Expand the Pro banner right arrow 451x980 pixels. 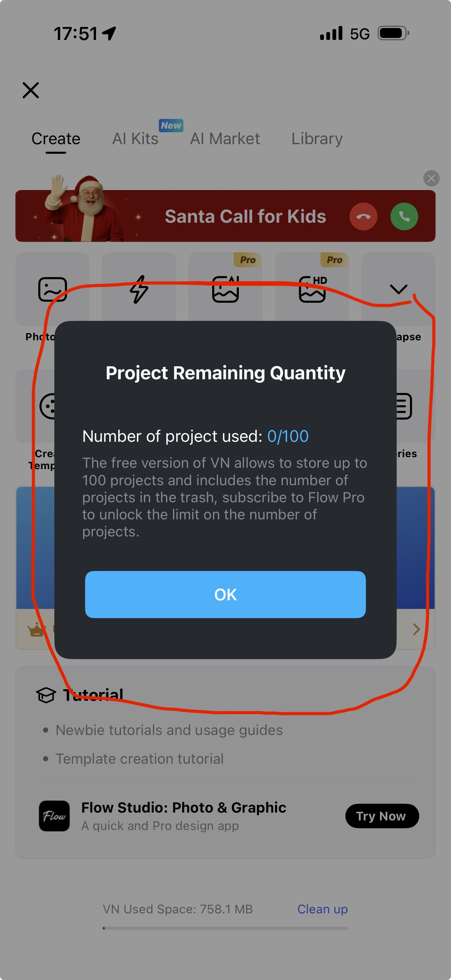point(416,629)
